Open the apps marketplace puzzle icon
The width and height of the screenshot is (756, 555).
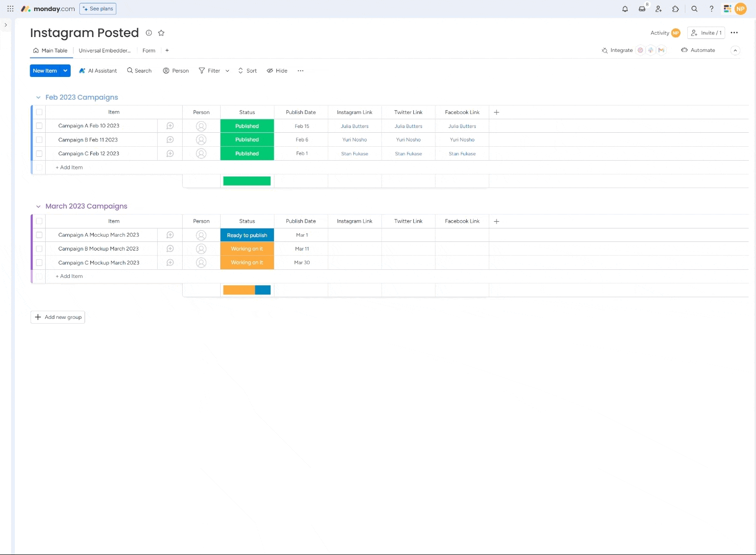click(x=675, y=9)
